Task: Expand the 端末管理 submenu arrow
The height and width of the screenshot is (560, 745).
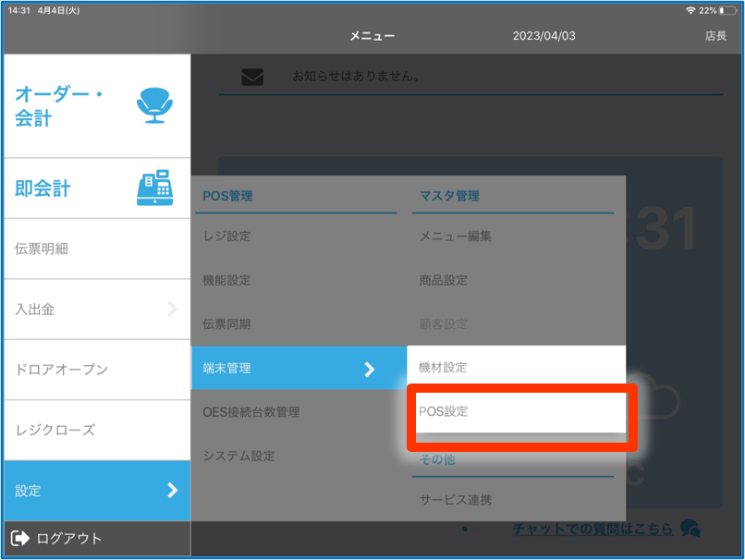Action: [370, 369]
